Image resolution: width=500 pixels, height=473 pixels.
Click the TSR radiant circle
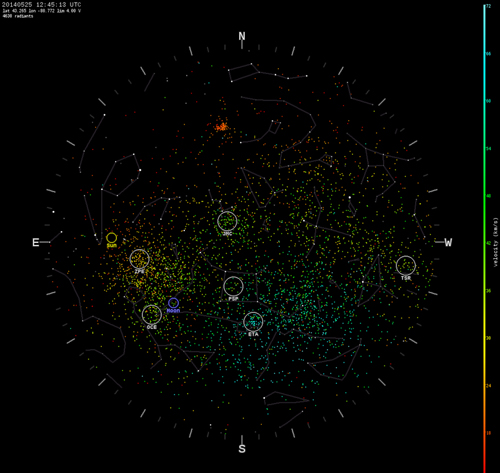tap(406, 266)
